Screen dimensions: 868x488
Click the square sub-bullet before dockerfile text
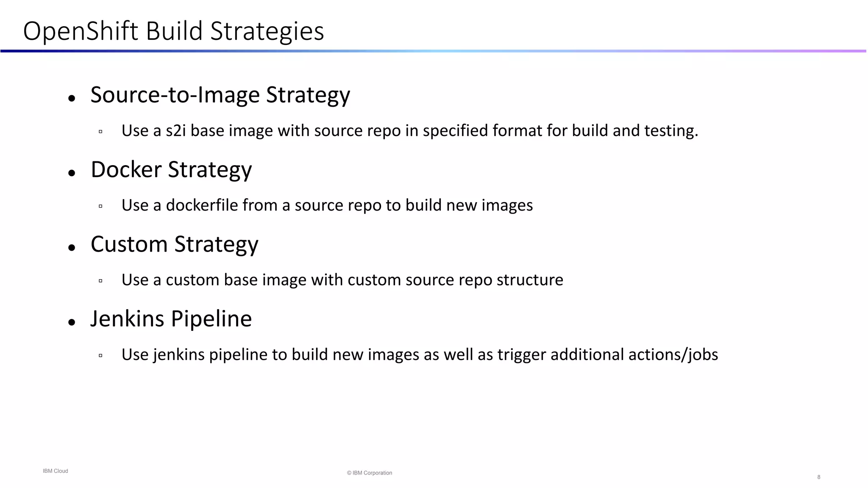(x=100, y=206)
